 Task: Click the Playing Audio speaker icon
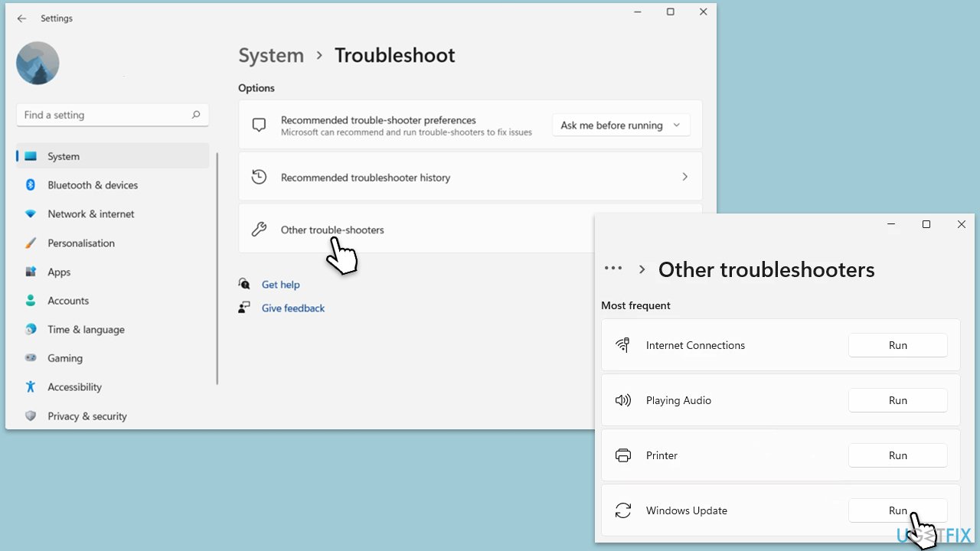[x=623, y=400]
